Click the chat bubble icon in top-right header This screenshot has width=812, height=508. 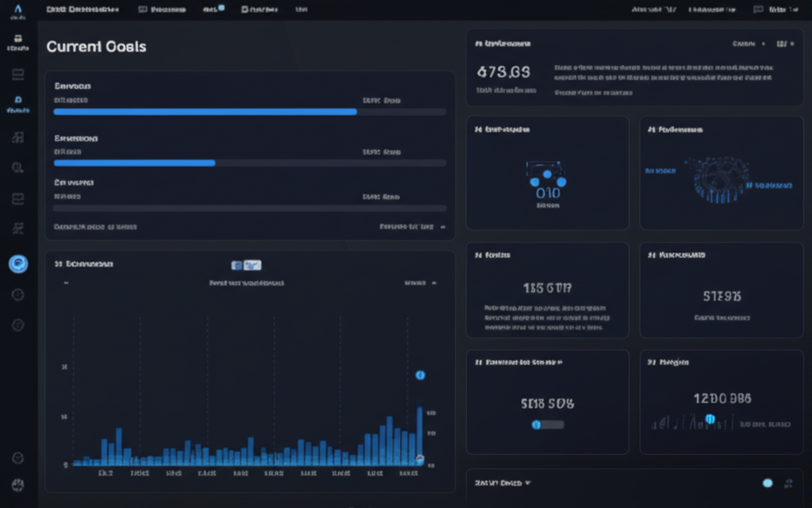coord(758,10)
